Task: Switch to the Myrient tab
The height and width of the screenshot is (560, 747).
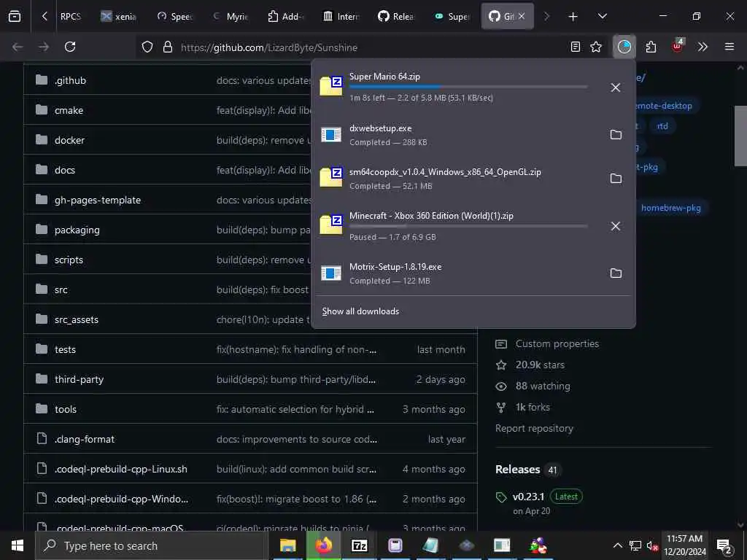Action: point(231,16)
